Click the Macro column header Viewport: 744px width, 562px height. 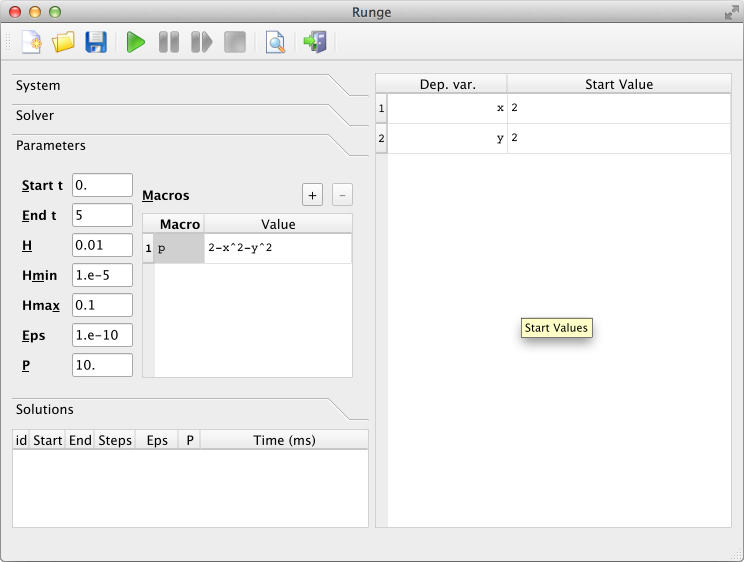coord(179,224)
